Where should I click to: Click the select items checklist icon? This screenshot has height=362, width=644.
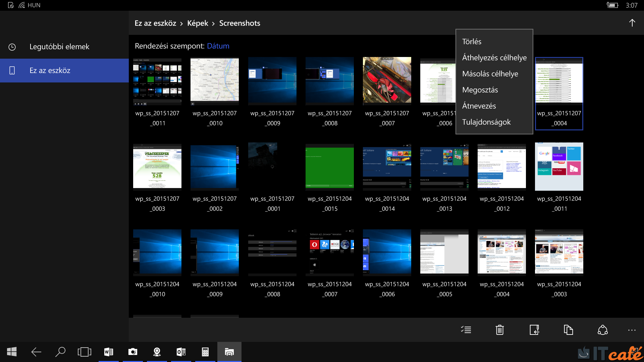pyautogui.click(x=466, y=330)
